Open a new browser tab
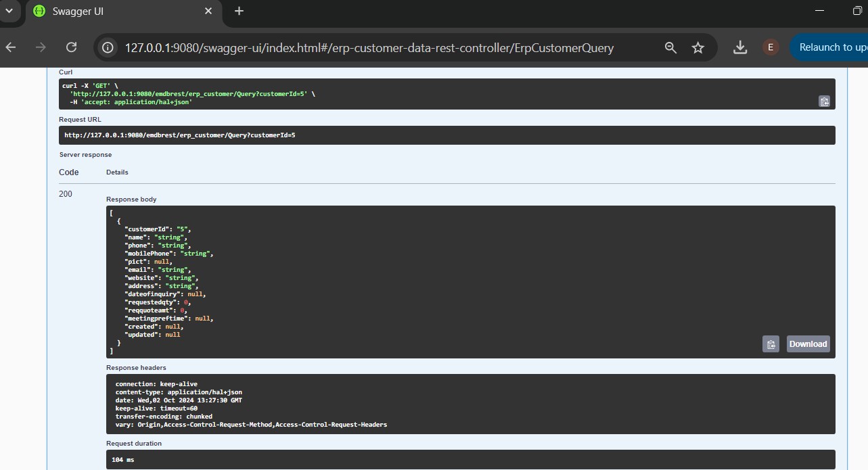 pyautogui.click(x=239, y=11)
